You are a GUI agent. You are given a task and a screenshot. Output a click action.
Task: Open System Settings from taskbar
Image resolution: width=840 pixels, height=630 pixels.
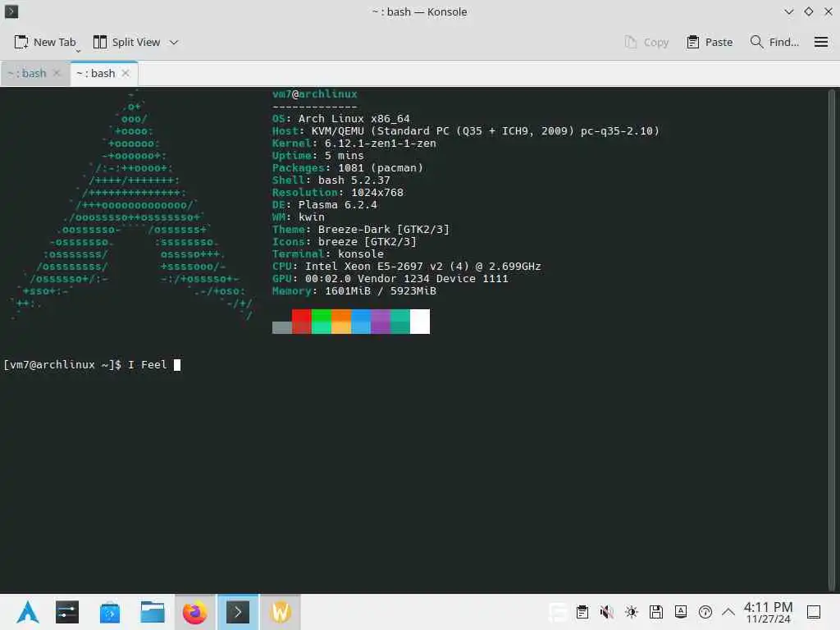pos(67,612)
